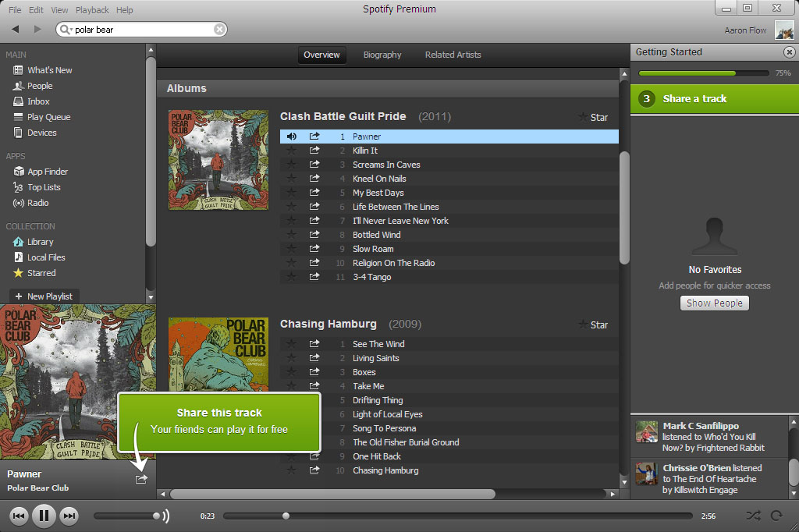This screenshot has width=799, height=532.
Task: Open Top Lists in the sidebar
Action: point(44,187)
